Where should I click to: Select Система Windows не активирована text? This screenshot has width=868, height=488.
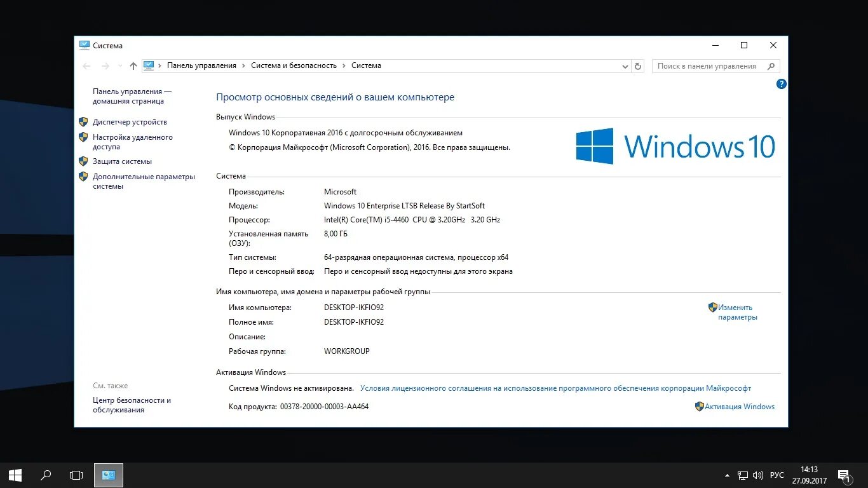pyautogui.click(x=291, y=388)
